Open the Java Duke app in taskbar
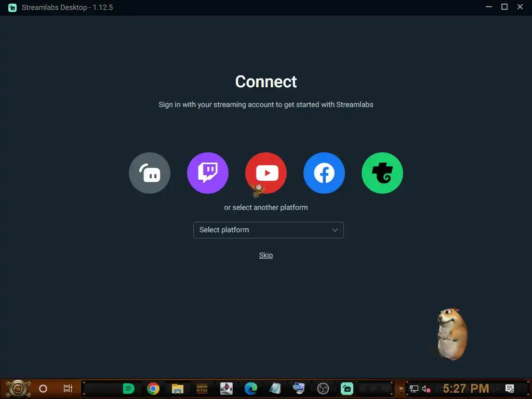Screen dimensions: 532x399 tap(227, 389)
